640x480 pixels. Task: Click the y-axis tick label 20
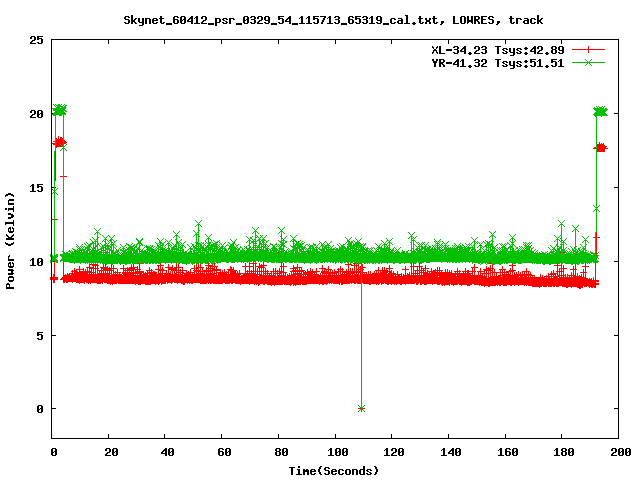tap(36, 114)
